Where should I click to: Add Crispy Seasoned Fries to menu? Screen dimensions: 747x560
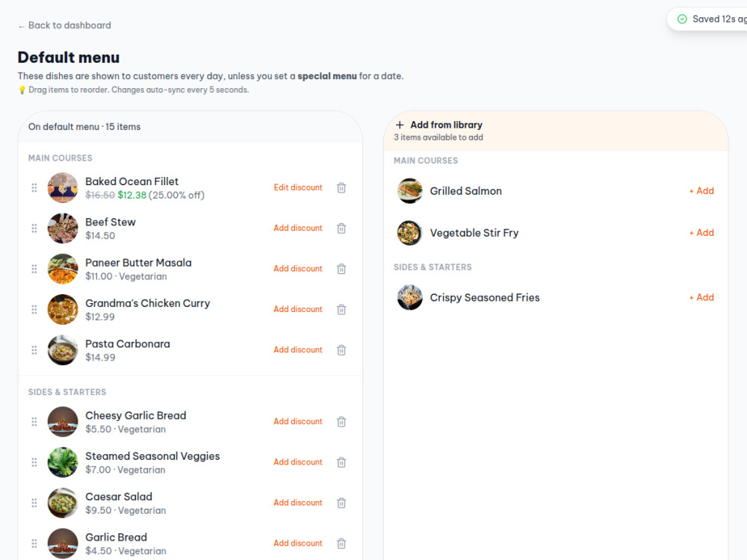(x=701, y=297)
